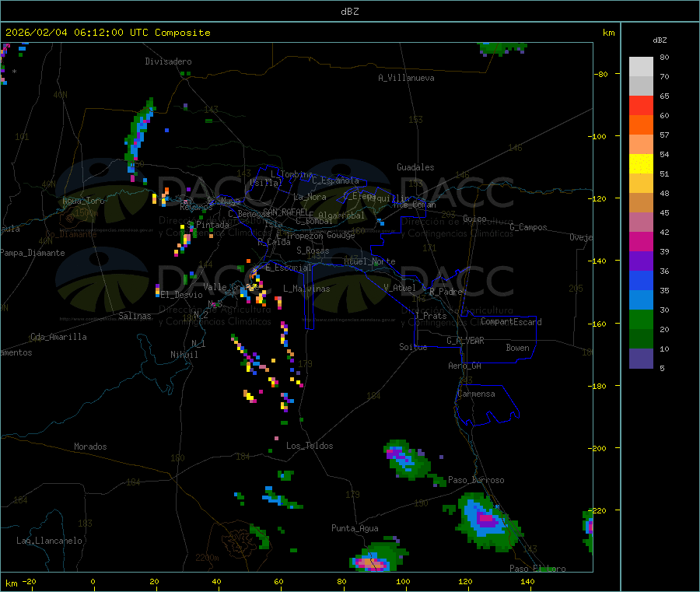The image size is (700, 592).
Task: Click the Guico label
Action: click(474, 219)
